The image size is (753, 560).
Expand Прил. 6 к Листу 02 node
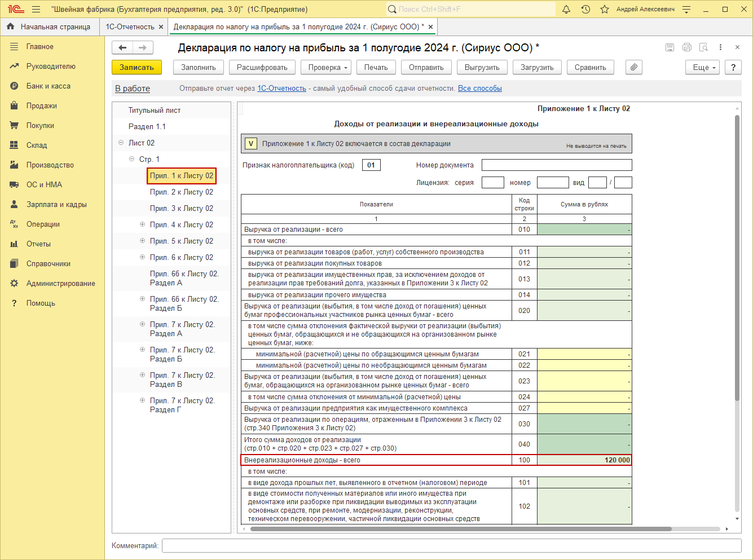click(142, 257)
